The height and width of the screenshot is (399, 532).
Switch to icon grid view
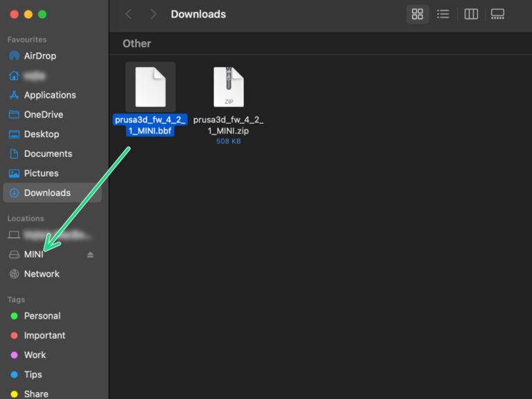click(x=417, y=14)
